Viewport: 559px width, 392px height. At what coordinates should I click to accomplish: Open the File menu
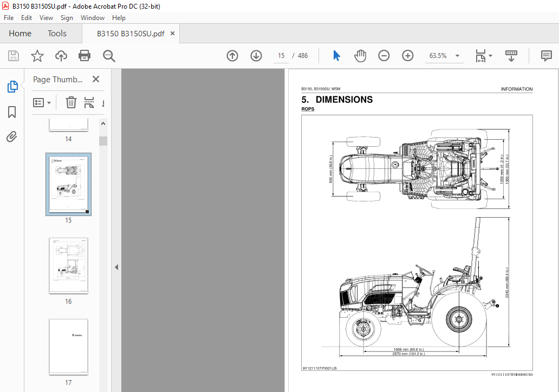9,18
